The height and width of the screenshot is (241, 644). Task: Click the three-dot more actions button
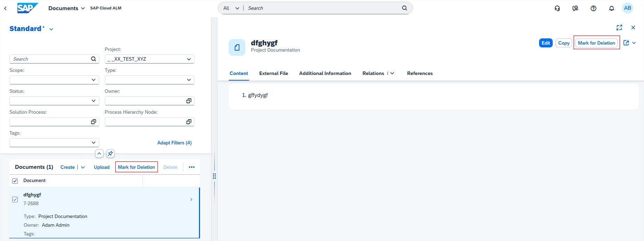point(192,167)
